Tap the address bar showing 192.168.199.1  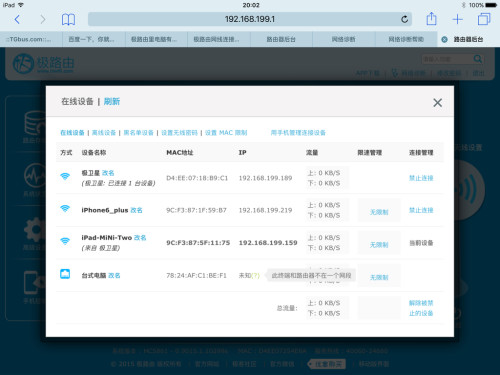tap(250, 19)
